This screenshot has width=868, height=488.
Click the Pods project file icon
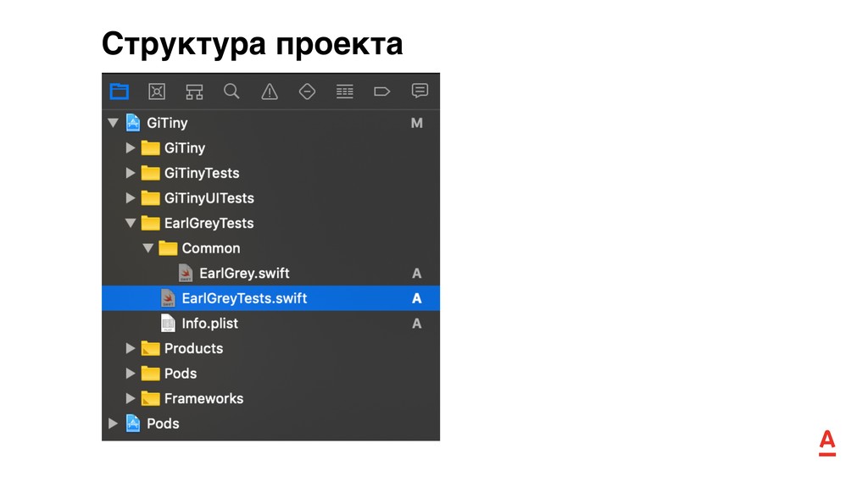coord(133,424)
